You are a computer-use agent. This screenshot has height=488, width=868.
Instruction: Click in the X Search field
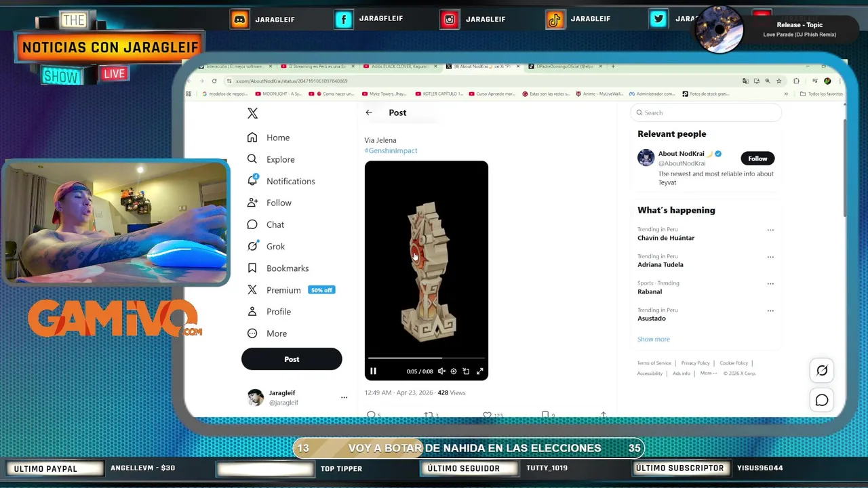705,113
